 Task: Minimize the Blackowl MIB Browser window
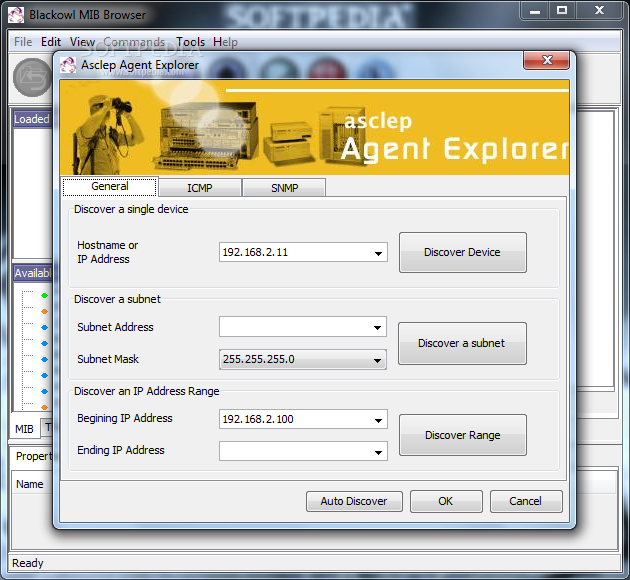coord(535,10)
